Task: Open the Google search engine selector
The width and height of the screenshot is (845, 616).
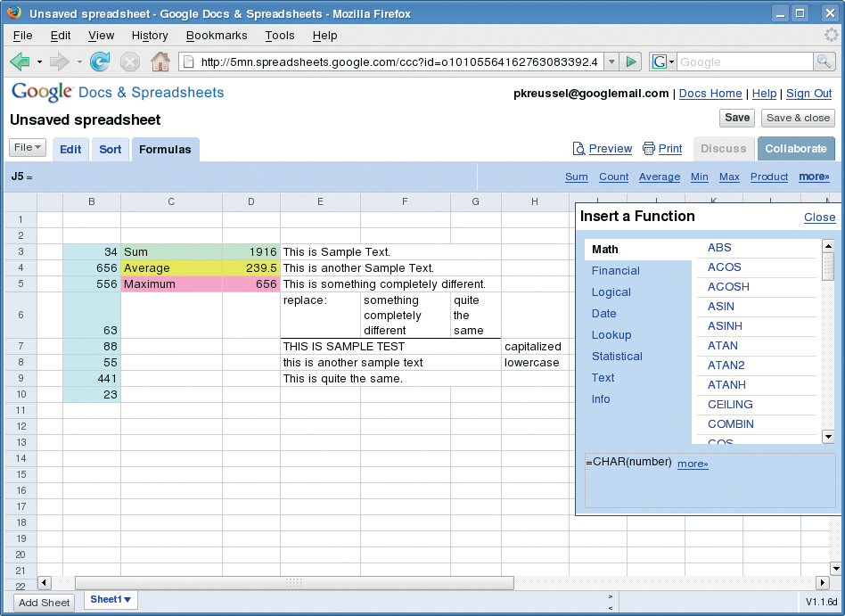Action: [x=663, y=62]
